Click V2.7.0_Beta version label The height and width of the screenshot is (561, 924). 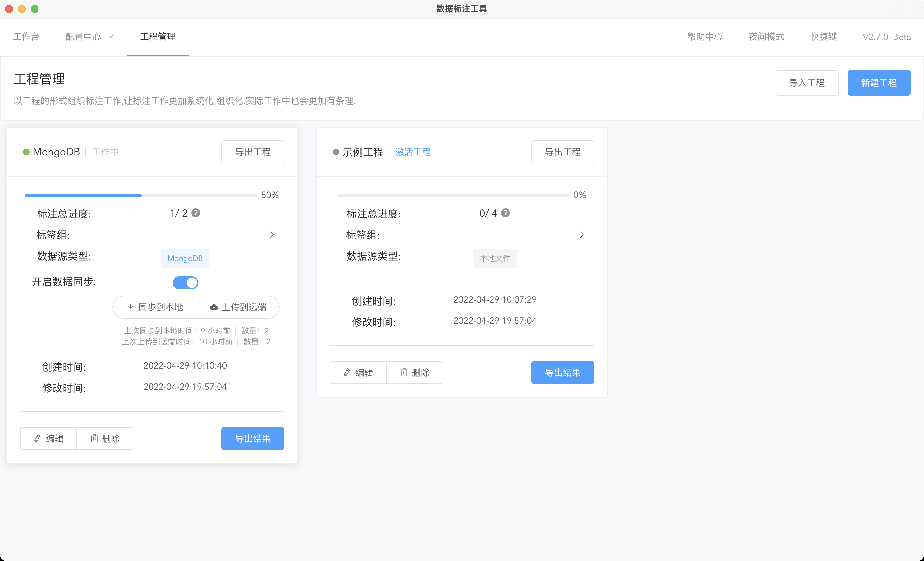pos(886,37)
